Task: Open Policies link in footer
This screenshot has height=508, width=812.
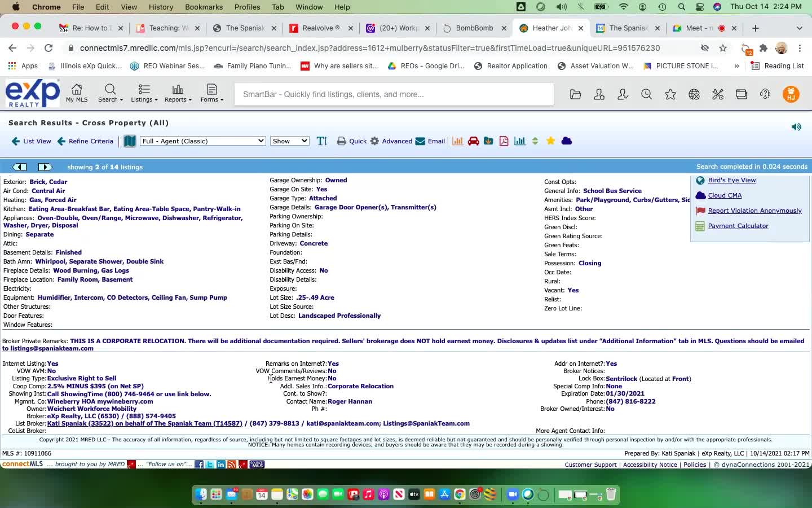Action: coord(695,465)
